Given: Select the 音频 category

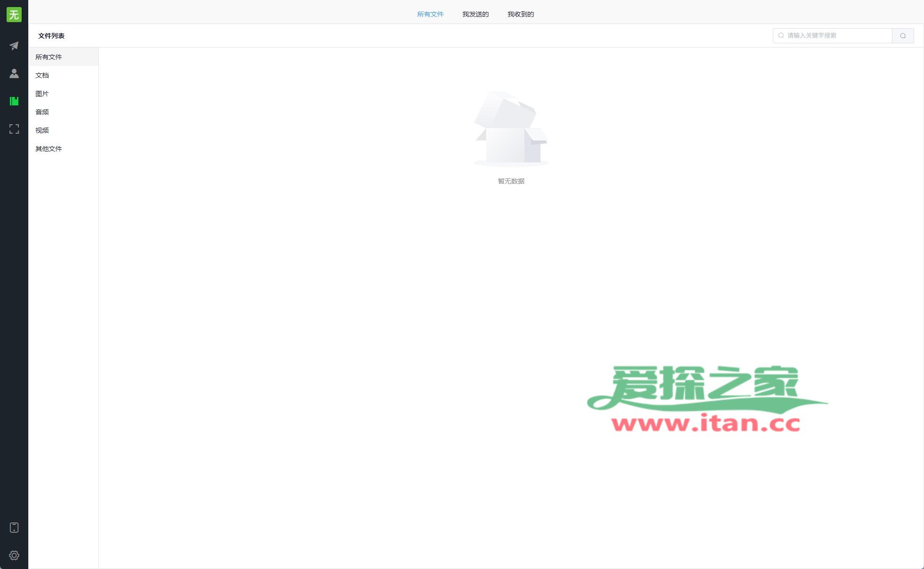Looking at the screenshot, I should coord(64,112).
